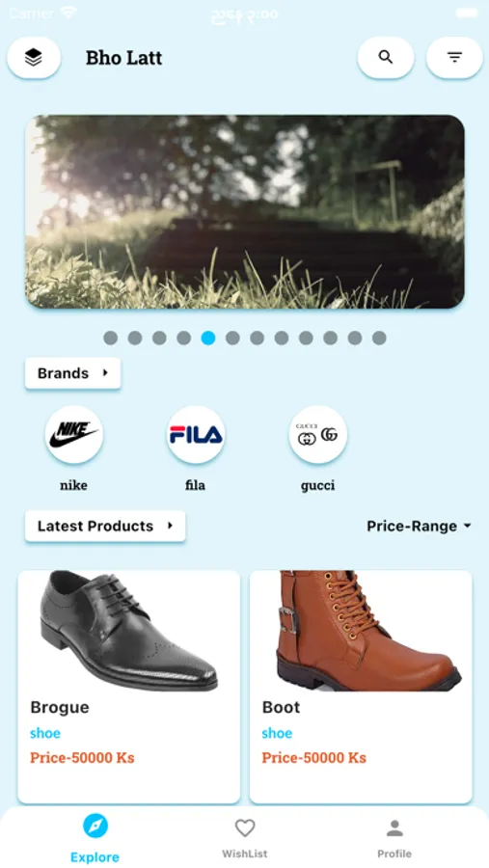
Task: Tap the Profile person icon
Action: (x=394, y=828)
